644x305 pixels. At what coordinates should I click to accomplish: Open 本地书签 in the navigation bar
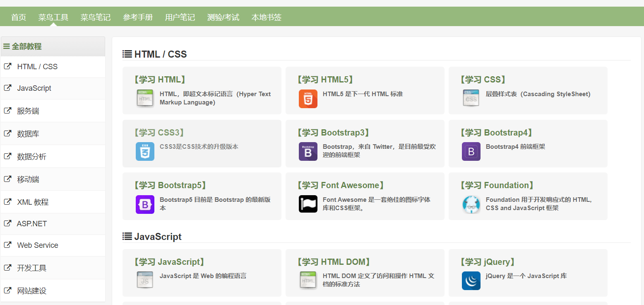[267, 17]
